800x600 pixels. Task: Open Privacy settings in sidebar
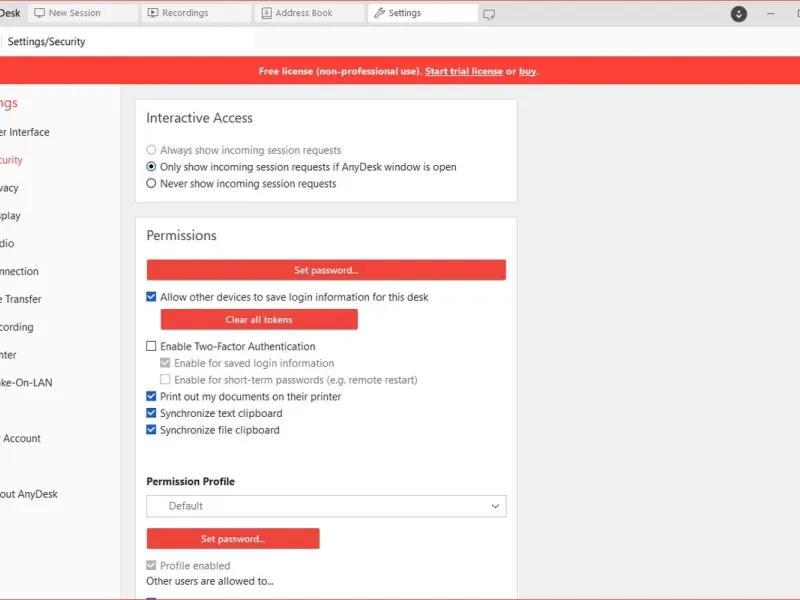[9, 188]
